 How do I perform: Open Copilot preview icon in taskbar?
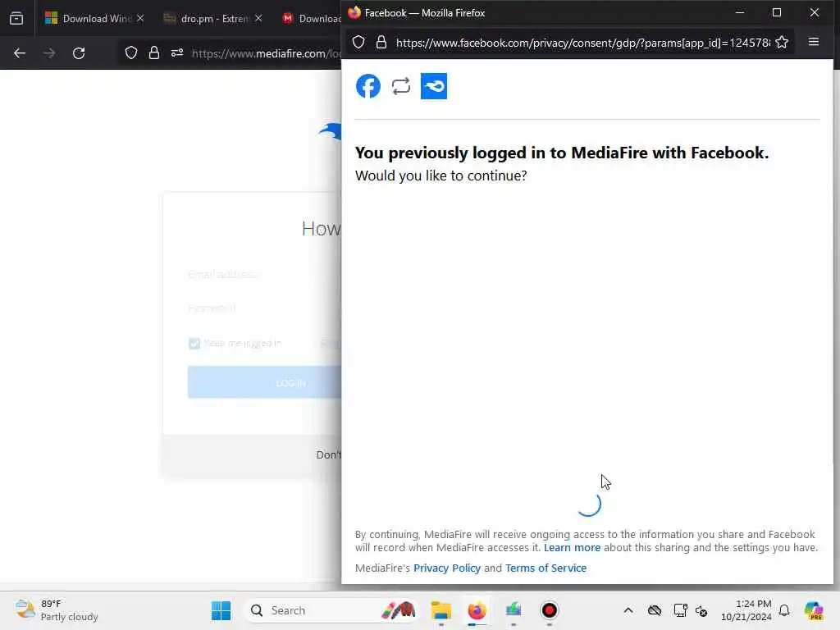pos(813,610)
